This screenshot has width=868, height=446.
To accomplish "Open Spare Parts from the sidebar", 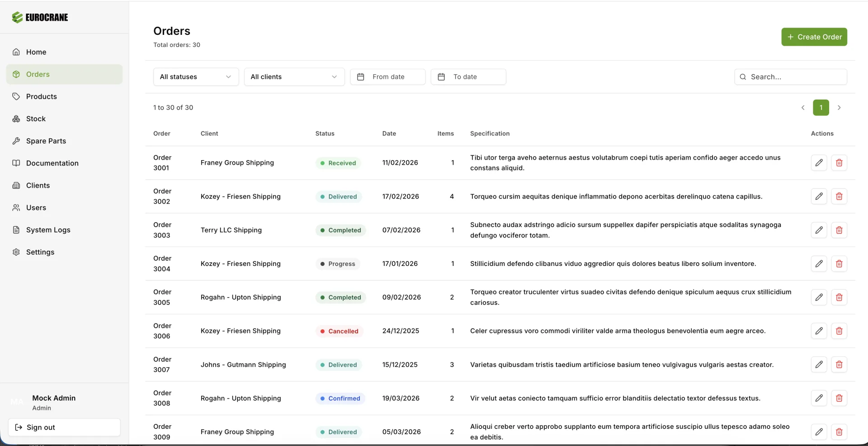I will tap(46, 141).
